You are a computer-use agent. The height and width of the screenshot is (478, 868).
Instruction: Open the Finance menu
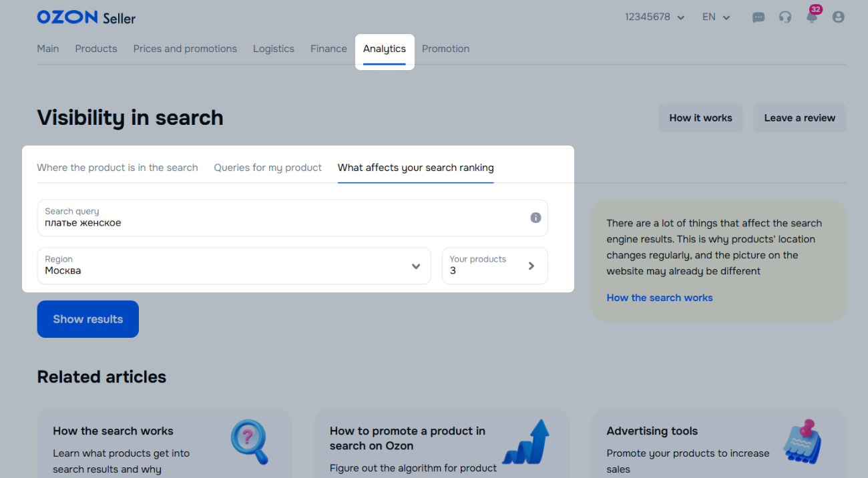click(329, 49)
